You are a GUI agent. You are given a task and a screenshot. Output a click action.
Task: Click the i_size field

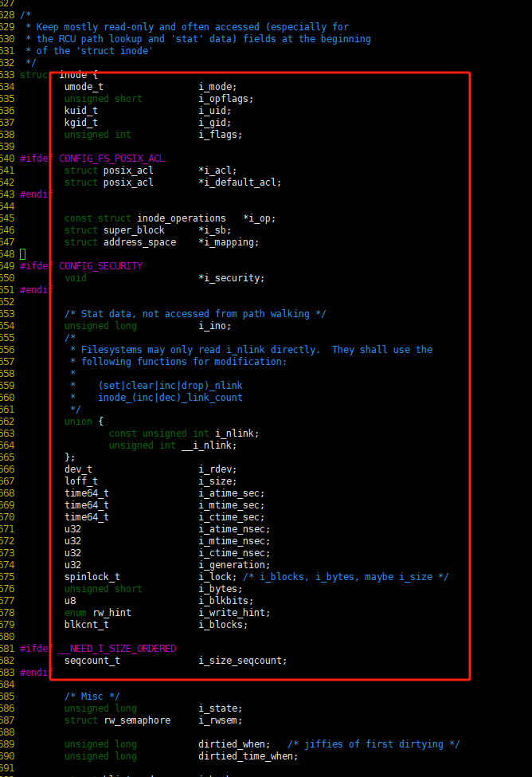point(216,481)
